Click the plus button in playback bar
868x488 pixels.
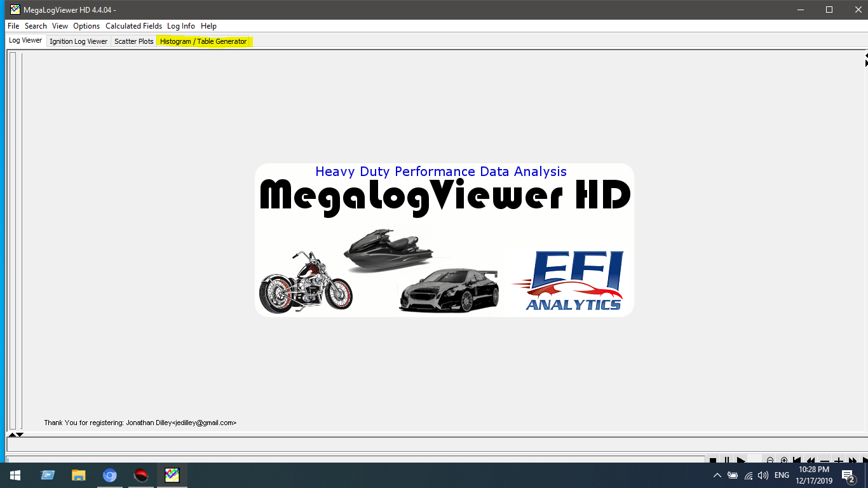pos(839,460)
